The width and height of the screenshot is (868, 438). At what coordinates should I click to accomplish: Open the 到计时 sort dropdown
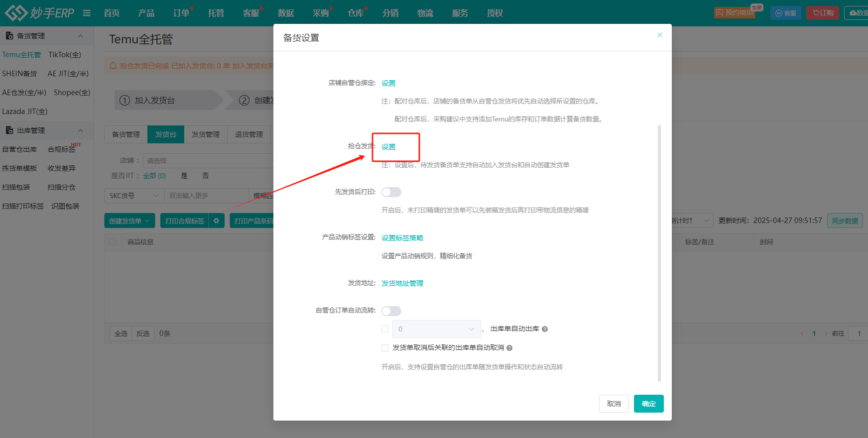(692, 220)
